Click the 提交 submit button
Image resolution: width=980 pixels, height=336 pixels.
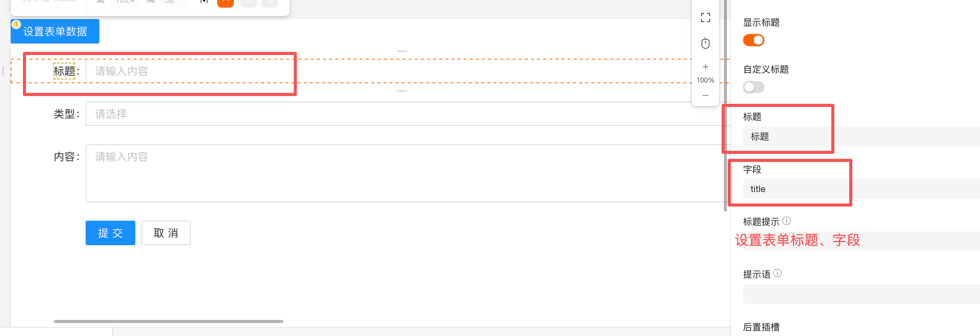pos(110,233)
